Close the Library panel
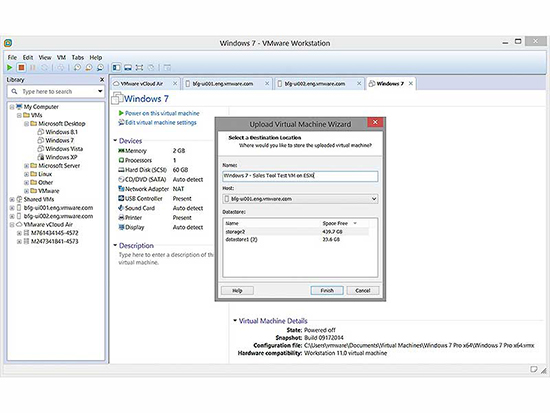The width and height of the screenshot is (550, 413). pyautogui.click(x=102, y=80)
